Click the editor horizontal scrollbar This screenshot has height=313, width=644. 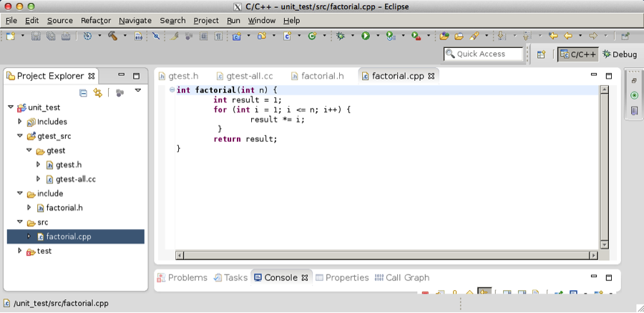(x=386, y=256)
